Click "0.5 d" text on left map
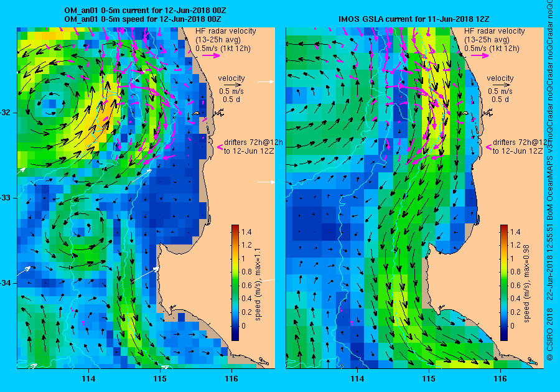This screenshot has width=560, height=392. point(231,100)
